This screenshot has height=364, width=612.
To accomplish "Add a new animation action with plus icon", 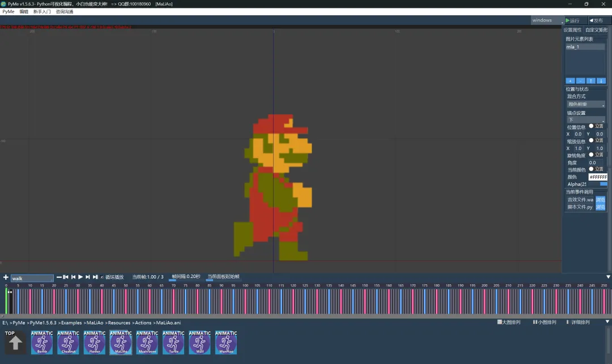I will [6, 277].
